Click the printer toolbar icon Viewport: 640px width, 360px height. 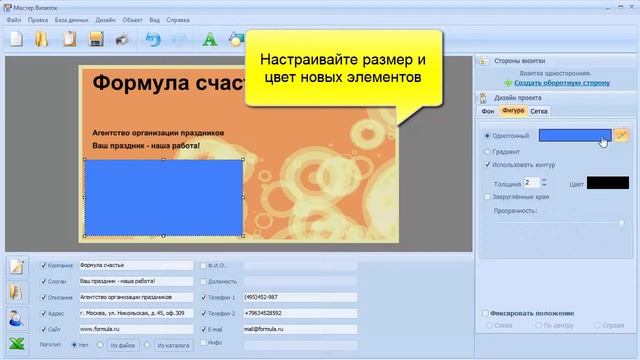pos(122,40)
